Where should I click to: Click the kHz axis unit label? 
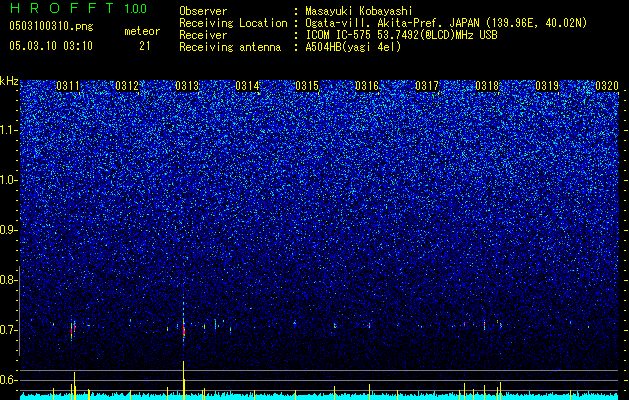[9, 81]
